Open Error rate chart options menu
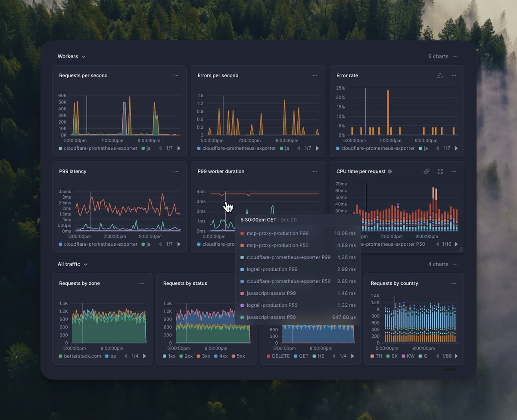517x420 pixels. point(454,75)
